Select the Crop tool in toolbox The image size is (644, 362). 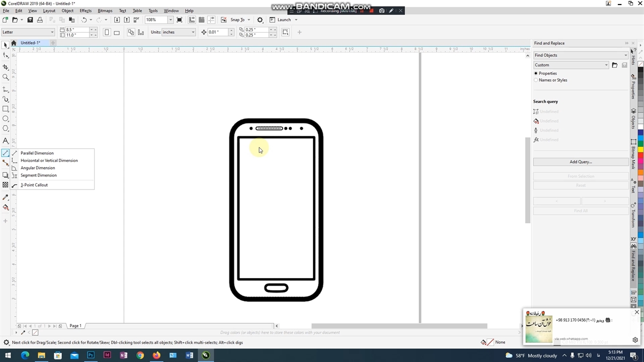pyautogui.click(x=6, y=67)
